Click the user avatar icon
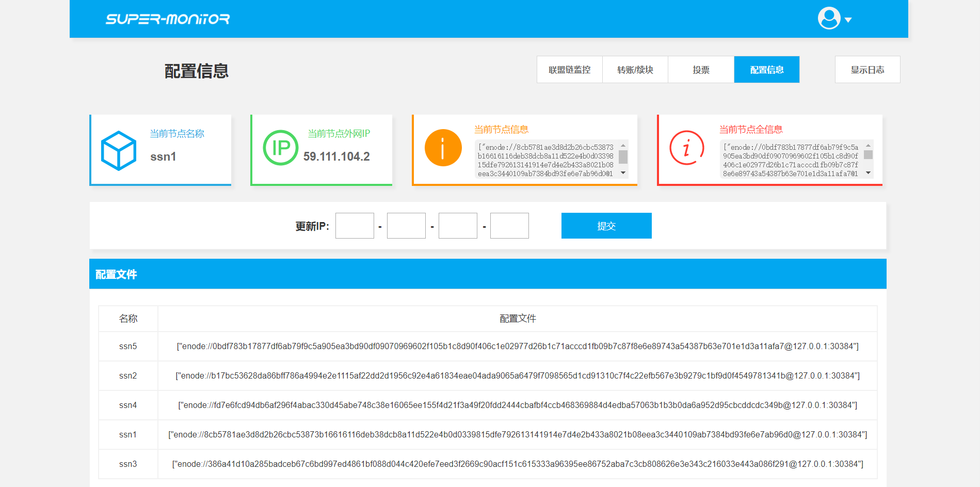Image resolution: width=980 pixels, height=487 pixels. point(829,19)
